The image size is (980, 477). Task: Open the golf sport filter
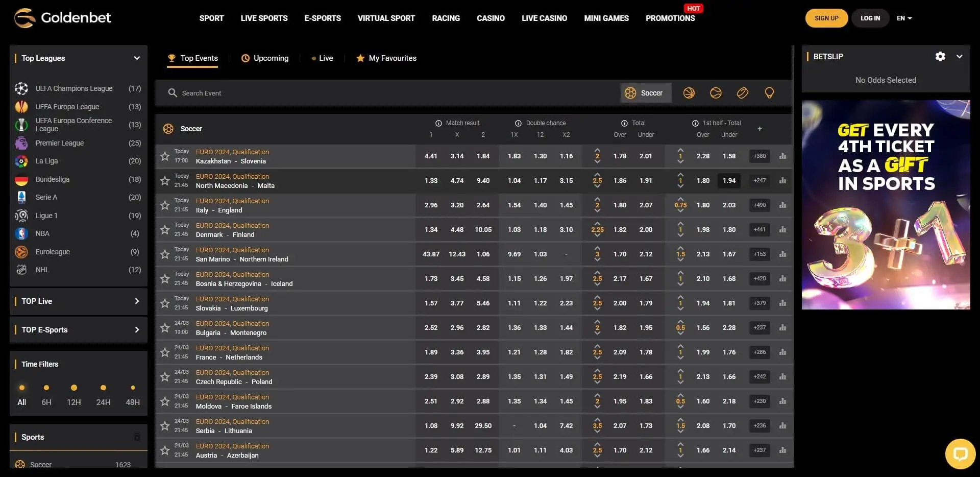click(769, 93)
